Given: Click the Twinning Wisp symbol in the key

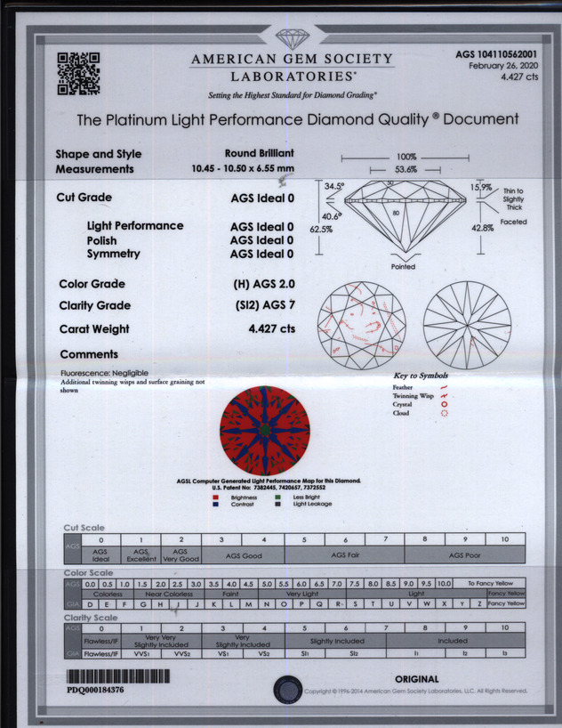Looking at the screenshot, I should 444,396.
